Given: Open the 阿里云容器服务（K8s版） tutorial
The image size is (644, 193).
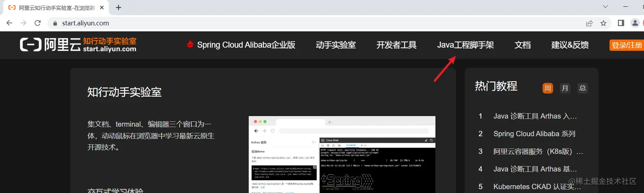Looking at the screenshot, I should coord(538,152).
